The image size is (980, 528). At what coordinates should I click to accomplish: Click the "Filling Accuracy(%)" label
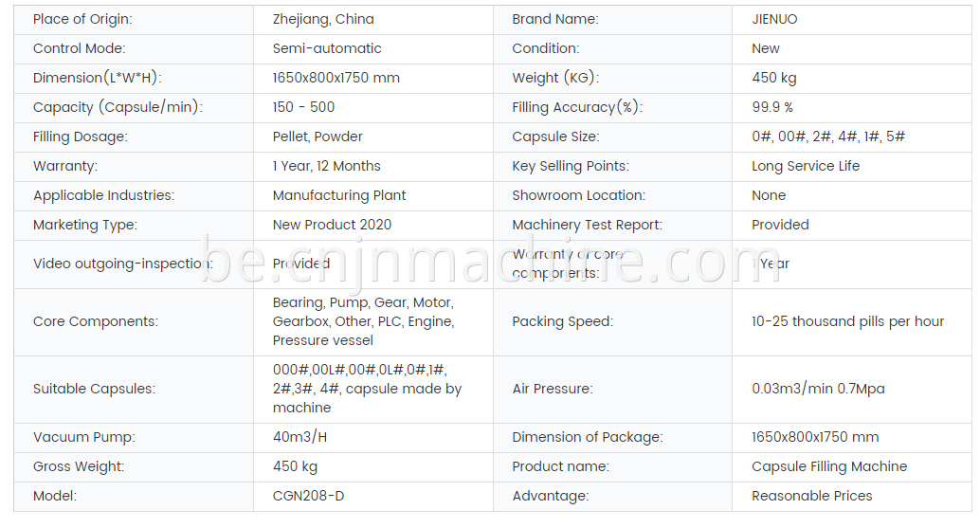577,107
